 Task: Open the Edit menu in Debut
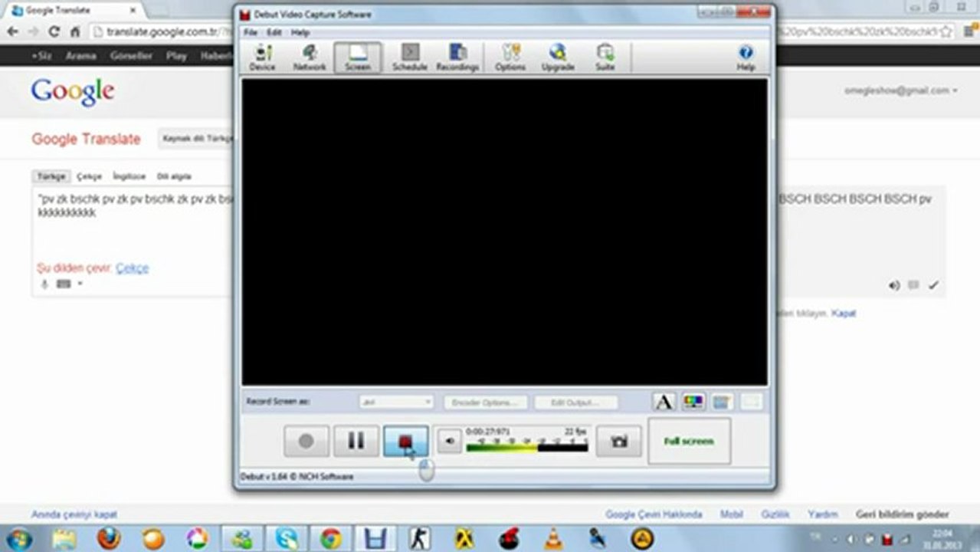pos(274,33)
